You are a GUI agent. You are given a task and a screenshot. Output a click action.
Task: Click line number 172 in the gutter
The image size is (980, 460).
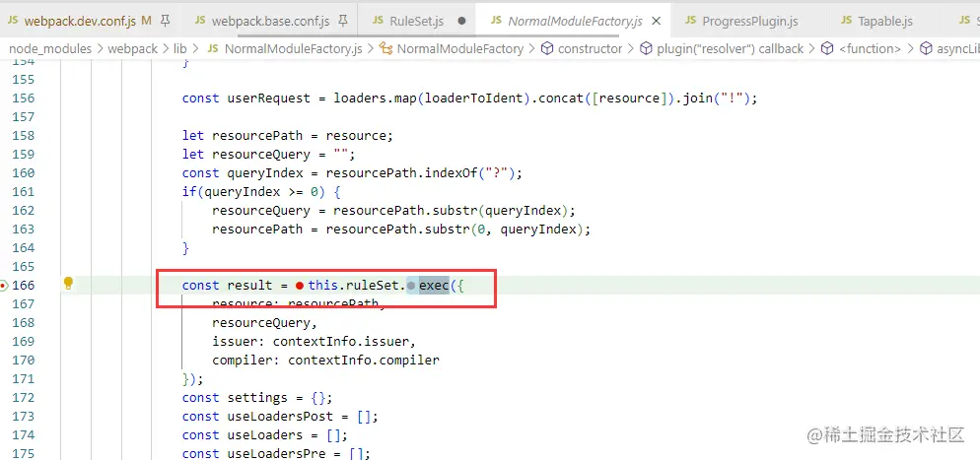(x=23, y=398)
